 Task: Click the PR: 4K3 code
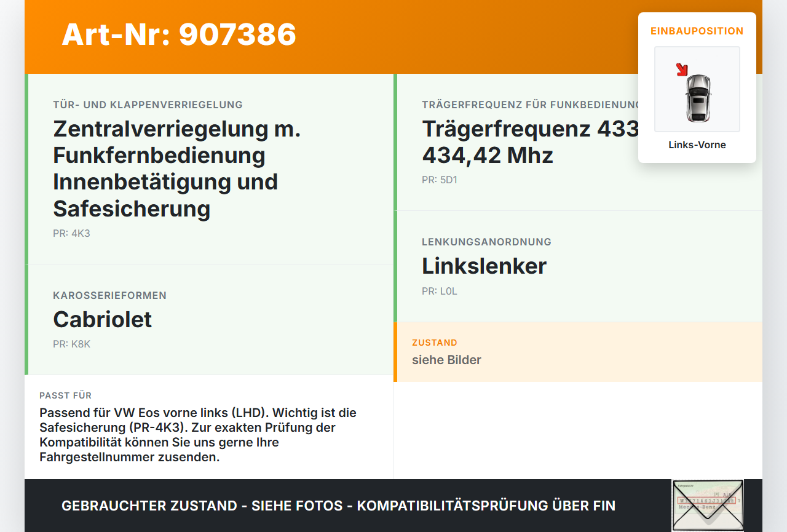coord(71,233)
